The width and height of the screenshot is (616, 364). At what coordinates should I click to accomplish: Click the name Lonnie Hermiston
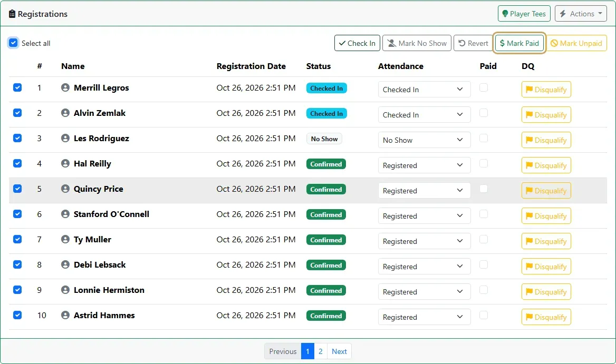pyautogui.click(x=109, y=290)
